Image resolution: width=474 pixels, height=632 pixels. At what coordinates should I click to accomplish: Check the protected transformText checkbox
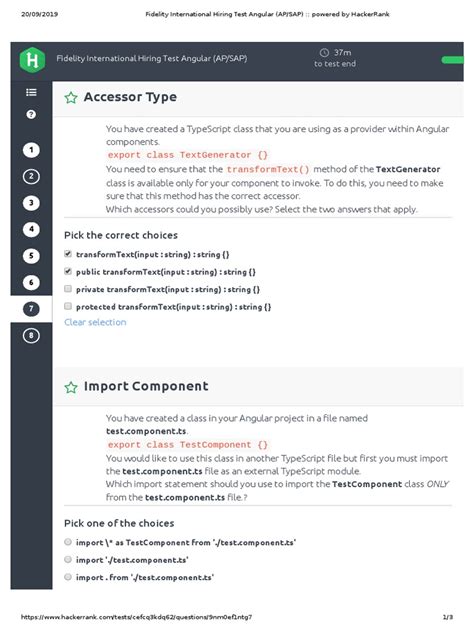[x=68, y=306]
